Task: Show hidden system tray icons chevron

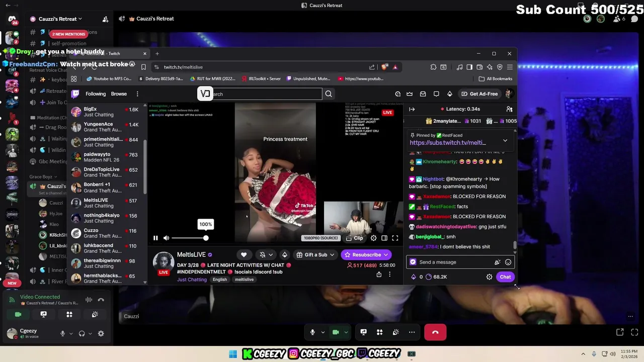Action: point(583,354)
